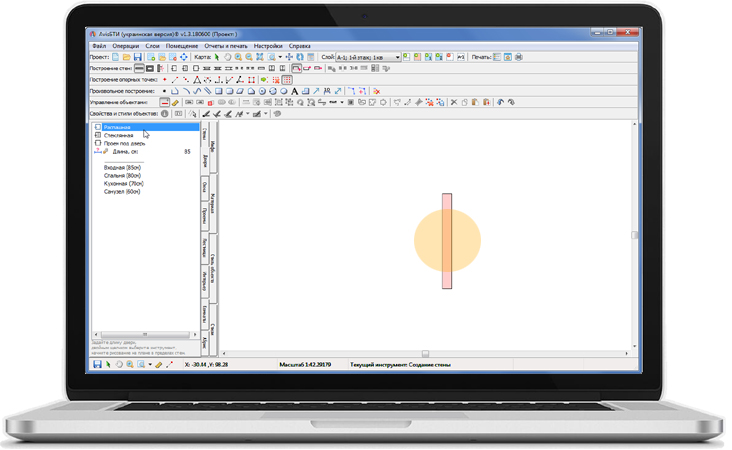This screenshot has width=732, height=450.
Task: Choose the Санузел (60см) door preset
Action: click(122, 191)
